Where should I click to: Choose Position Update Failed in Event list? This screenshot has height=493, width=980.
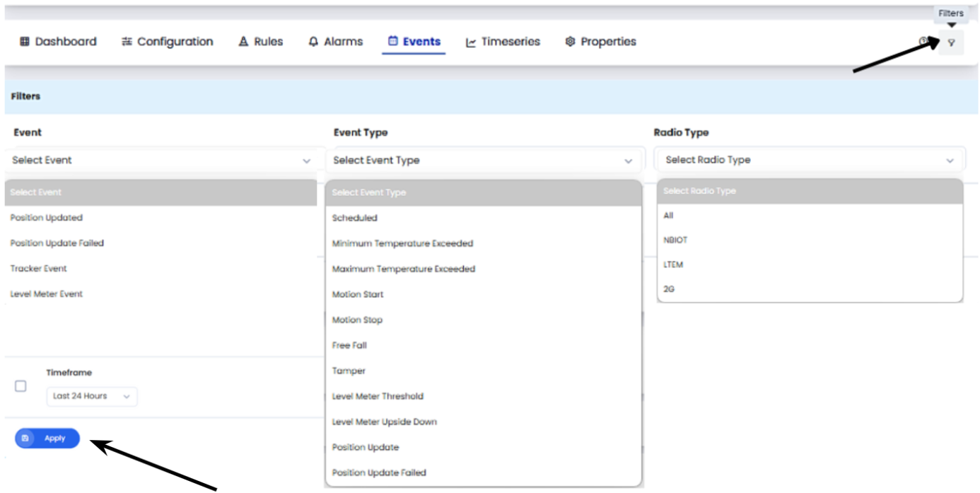click(57, 243)
